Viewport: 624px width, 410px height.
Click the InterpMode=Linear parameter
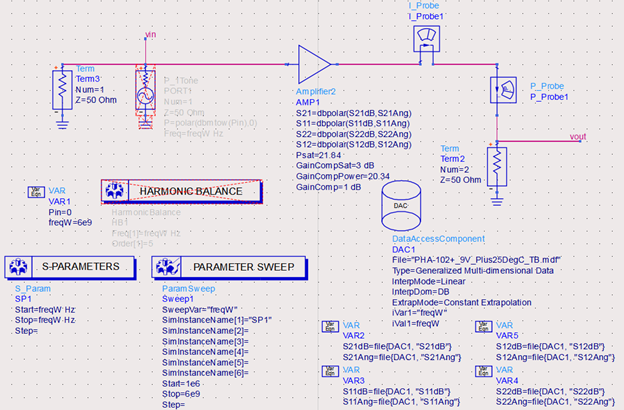(x=429, y=281)
